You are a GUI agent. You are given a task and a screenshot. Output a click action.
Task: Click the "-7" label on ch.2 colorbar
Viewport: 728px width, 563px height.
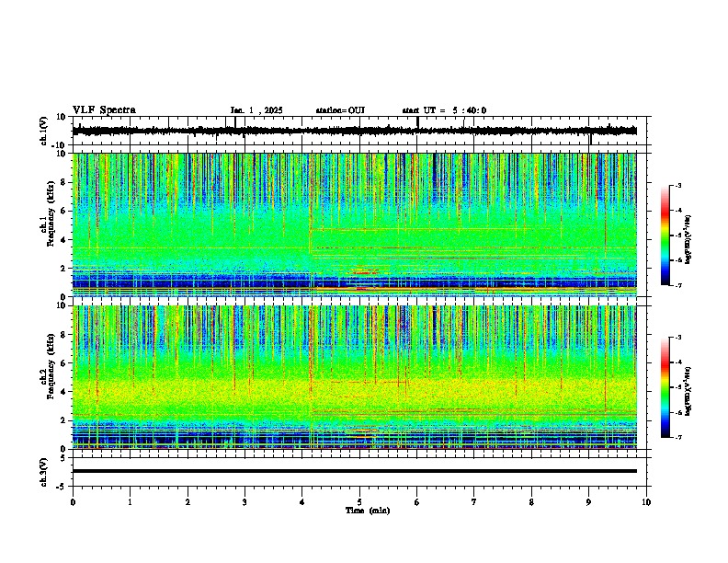pyautogui.click(x=677, y=437)
